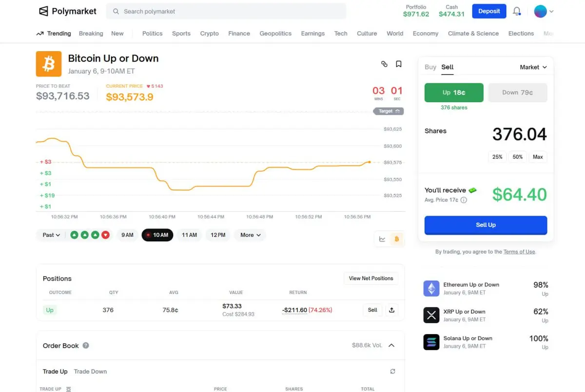Click the search polymarket field
This screenshot has height=392, width=585.
pos(226,11)
